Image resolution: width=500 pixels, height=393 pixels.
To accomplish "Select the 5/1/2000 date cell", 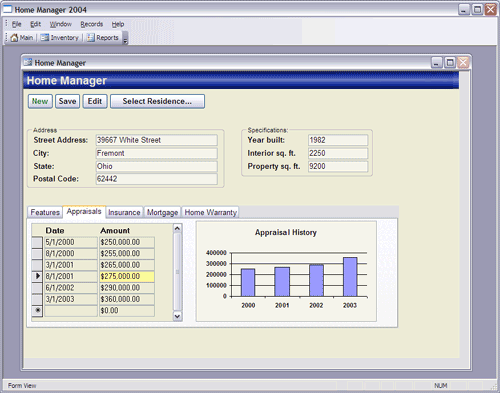I will click(71, 242).
